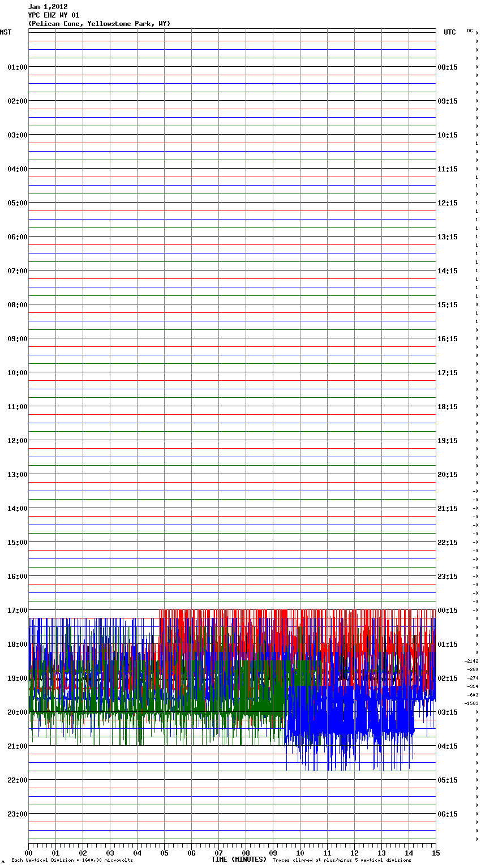Select the 15:00 MST time label
This screenshot has width=481, height=868.
point(18,543)
